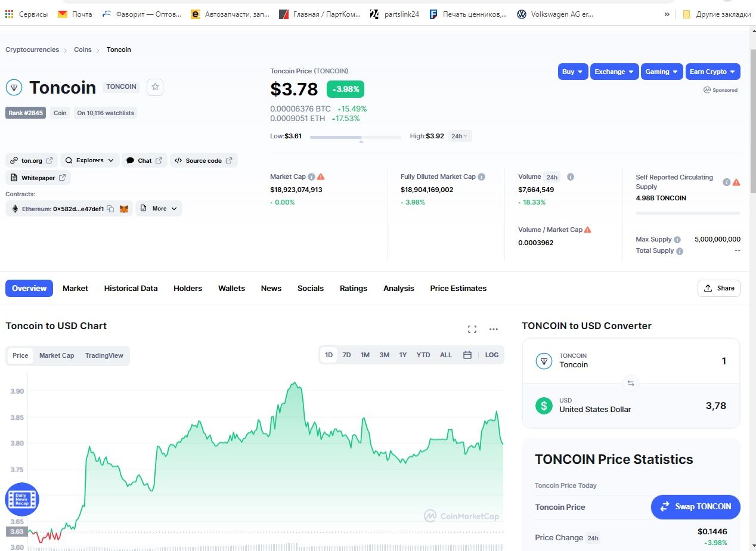Copy the Ethereum contract address
The width and height of the screenshot is (756, 551).
click(110, 209)
